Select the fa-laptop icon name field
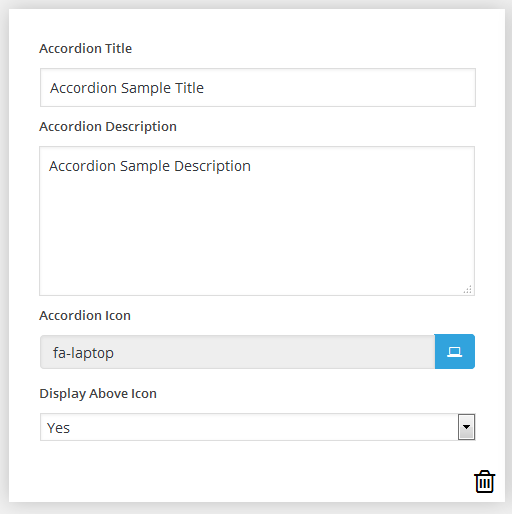Screen dimensions: 512x514 pyautogui.click(x=237, y=352)
